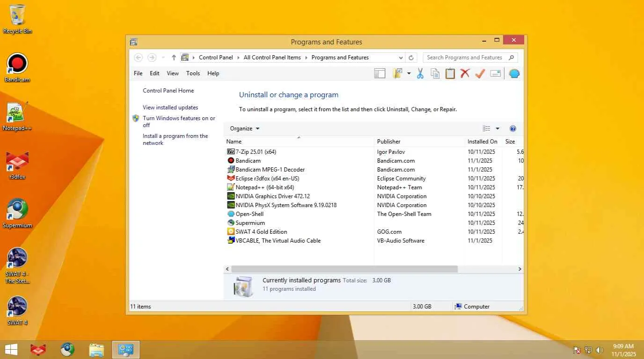Click View installed updates link
644x359 pixels.
(170, 108)
